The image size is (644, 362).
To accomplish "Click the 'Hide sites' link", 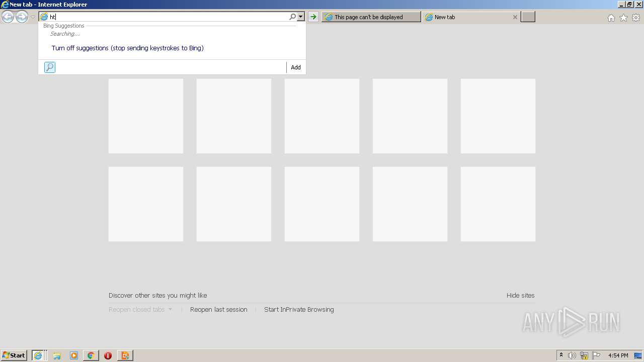I will coord(521,296).
